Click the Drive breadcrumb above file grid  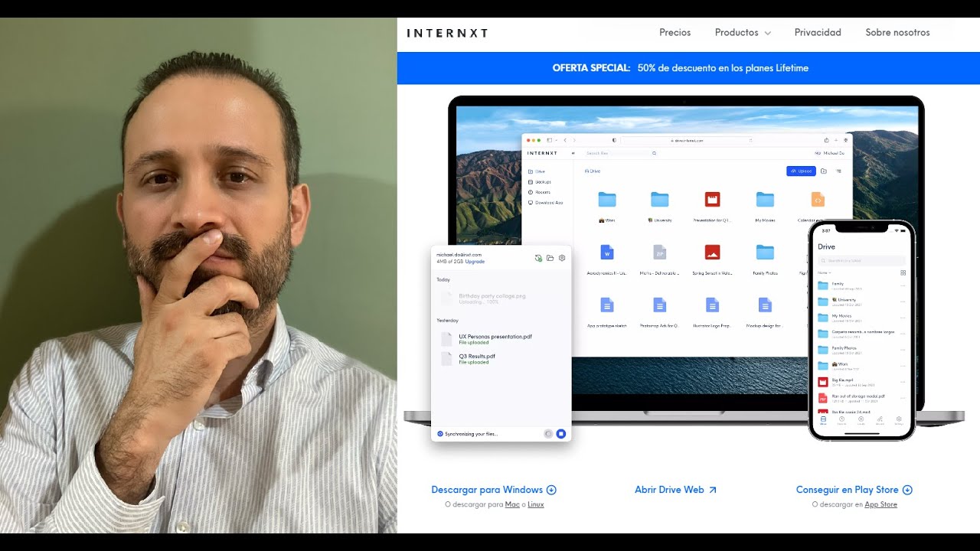pos(593,171)
